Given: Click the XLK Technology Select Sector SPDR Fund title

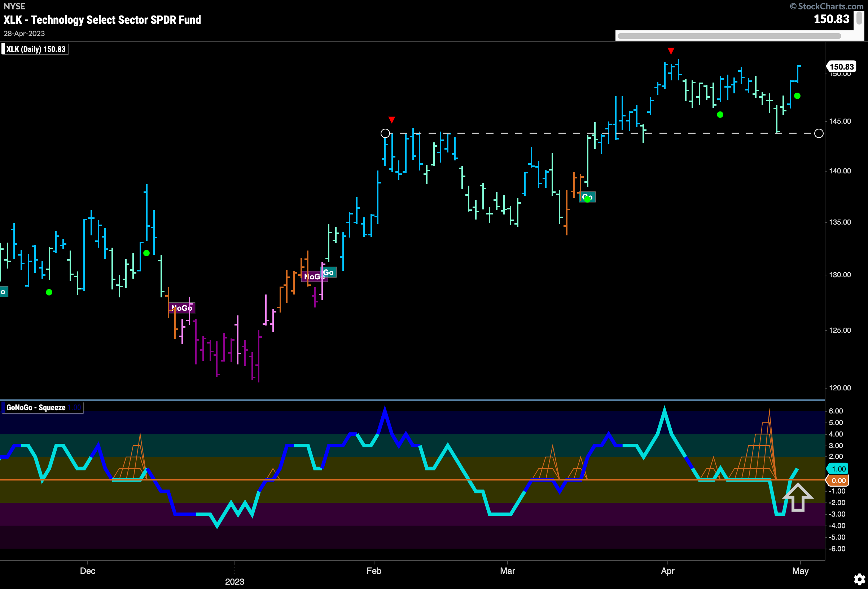Looking at the screenshot, I should click(x=102, y=20).
